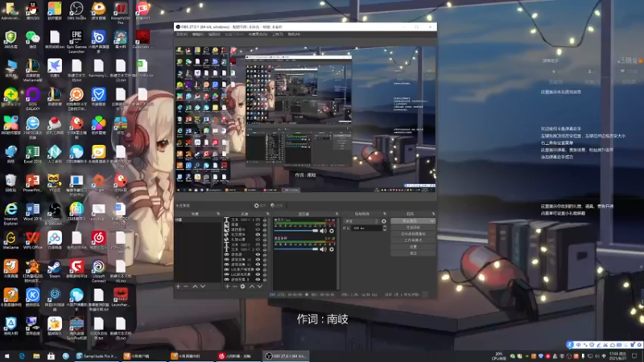Click the 300 ms transition duration field
644x362 pixels.
[x=366, y=228]
